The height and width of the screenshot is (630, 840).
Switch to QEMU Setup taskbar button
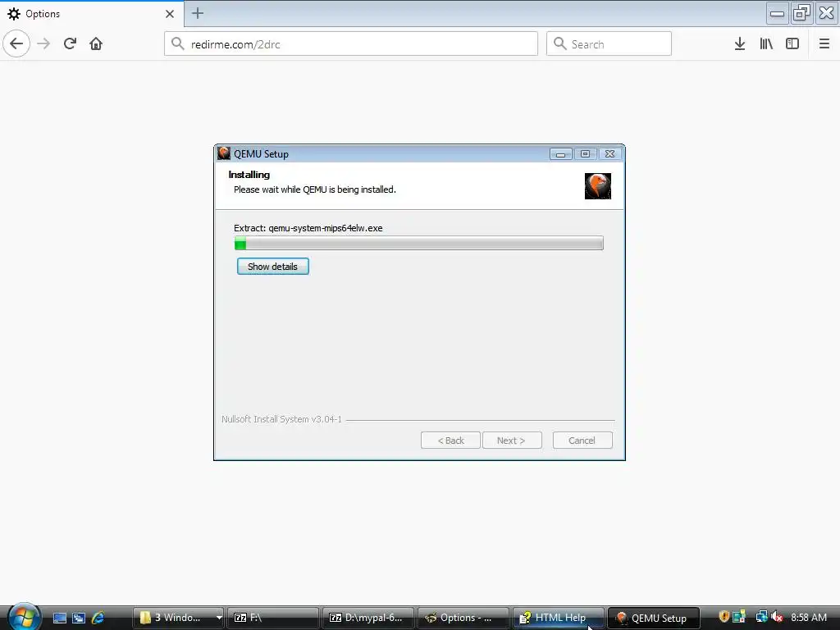[654, 618]
